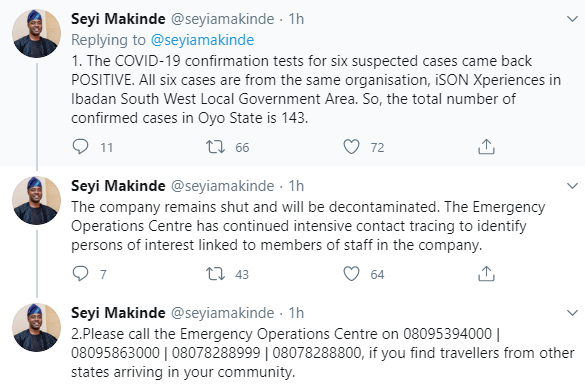Retweet the second tweet with 43 retweets
Viewport: 585px width, 392px height.
[215, 273]
